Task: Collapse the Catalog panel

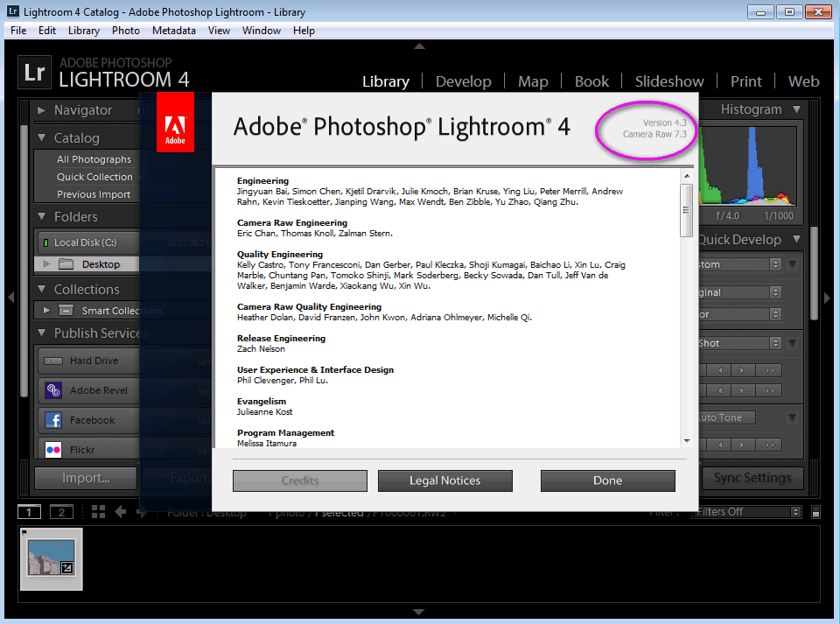Action: pyautogui.click(x=41, y=138)
